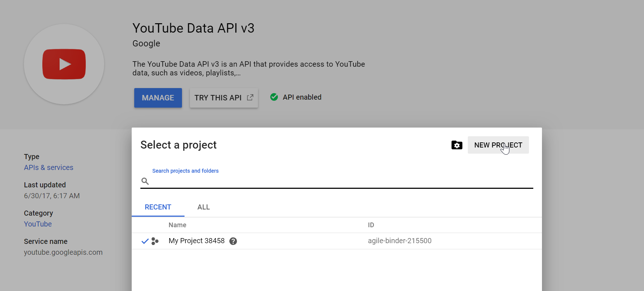This screenshot has height=291, width=644.
Task: Switch to the ALL tab
Action: click(x=204, y=207)
